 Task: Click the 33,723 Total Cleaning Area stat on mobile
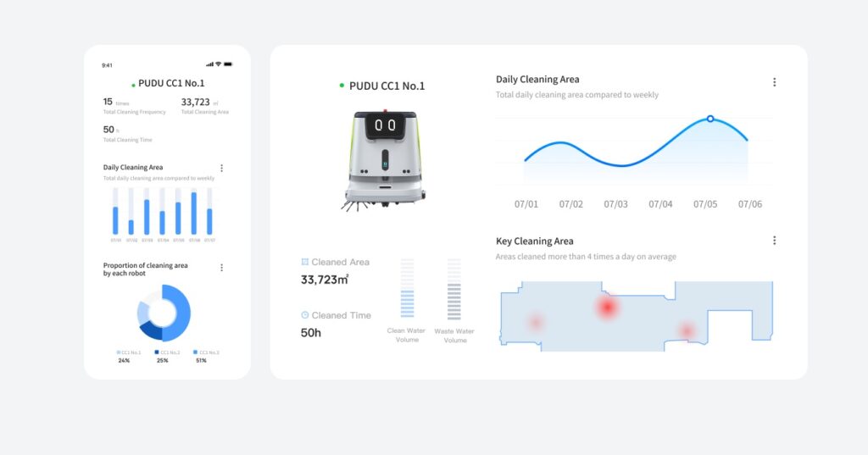196,103
